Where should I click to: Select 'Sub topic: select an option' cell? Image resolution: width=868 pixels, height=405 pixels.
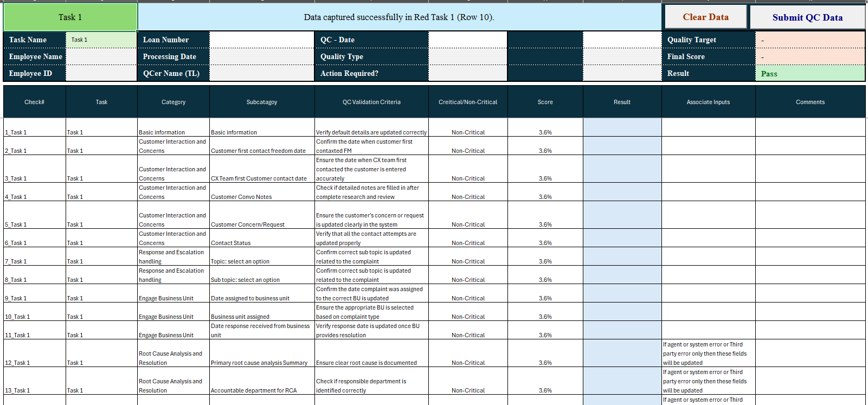point(262,275)
